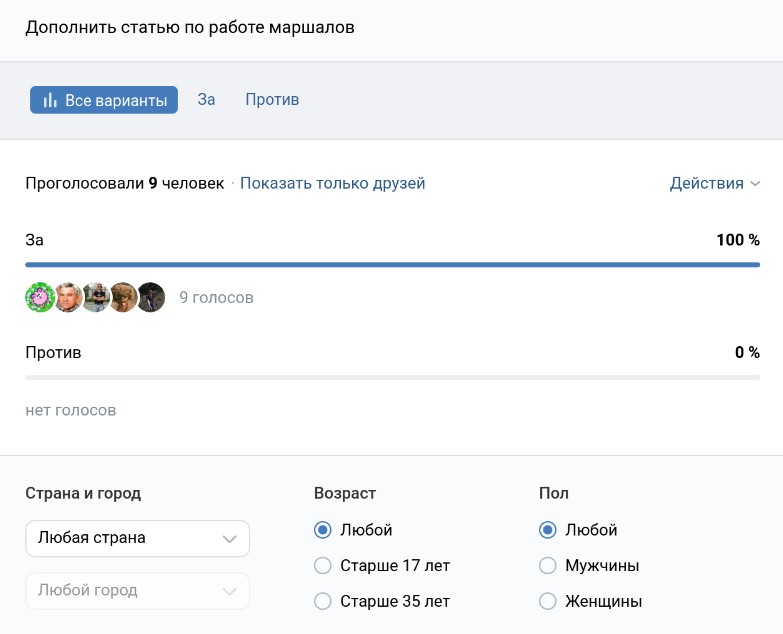The image size is (783, 634).
Task: Open the third voter avatar in the row
Action: [x=96, y=298]
